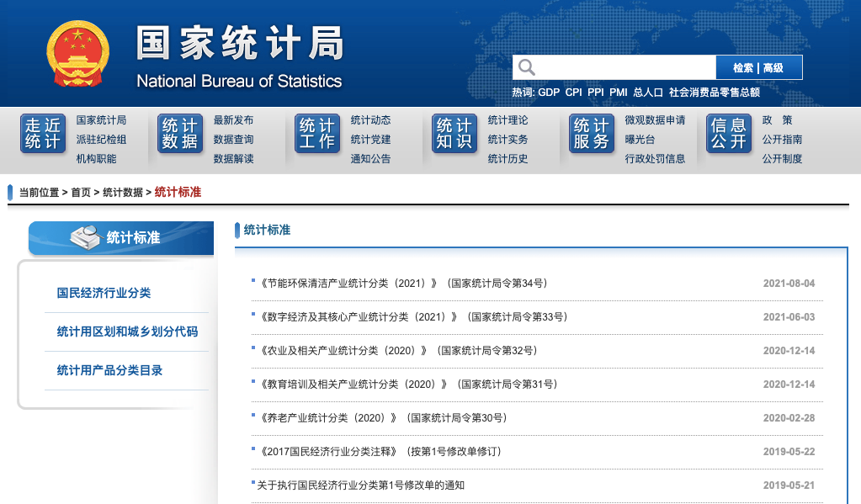Click date 2019-05-22
Image resolution: width=861 pixels, height=504 pixels.
[x=789, y=451]
